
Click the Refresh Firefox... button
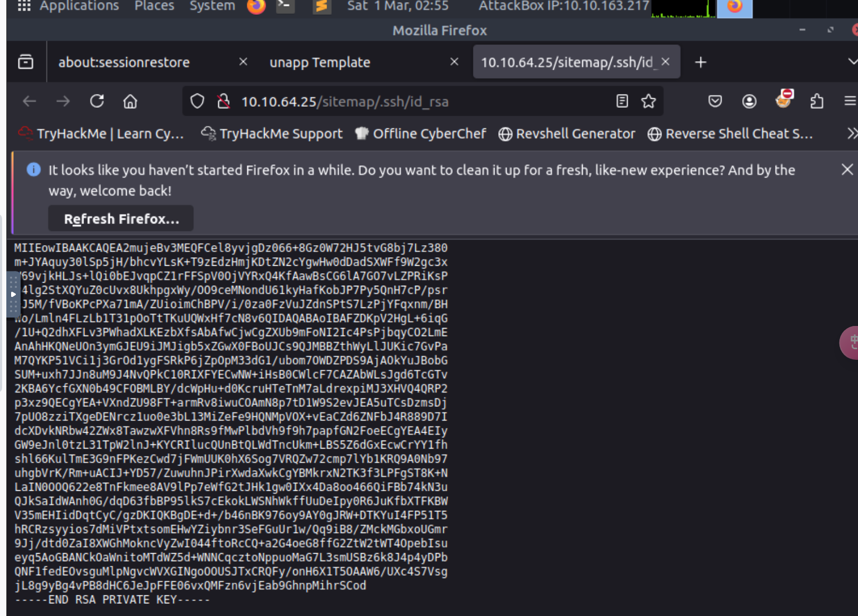click(x=121, y=218)
